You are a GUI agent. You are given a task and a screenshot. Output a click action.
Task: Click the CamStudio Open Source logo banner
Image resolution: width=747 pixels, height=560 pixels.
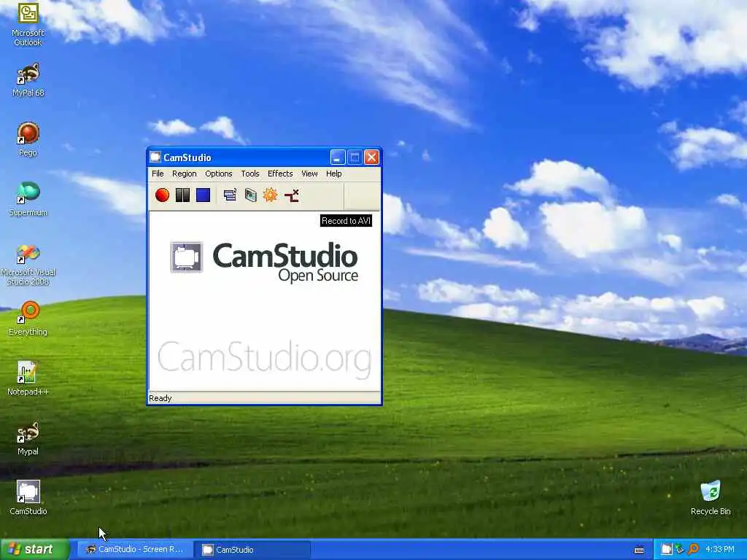click(264, 262)
